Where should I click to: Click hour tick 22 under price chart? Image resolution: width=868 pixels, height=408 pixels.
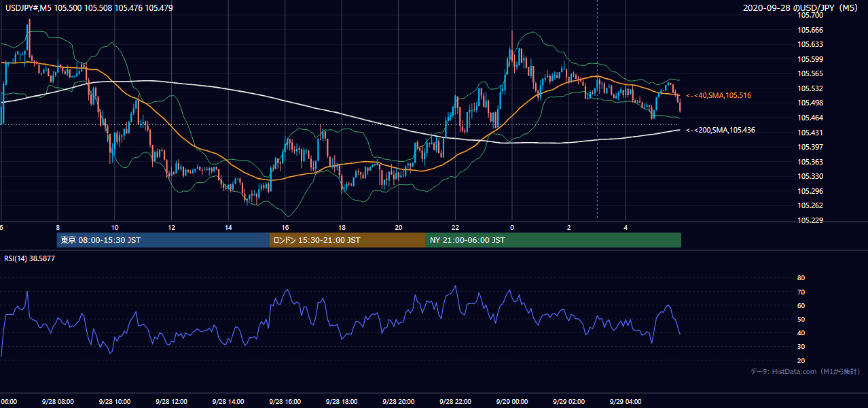(x=455, y=227)
